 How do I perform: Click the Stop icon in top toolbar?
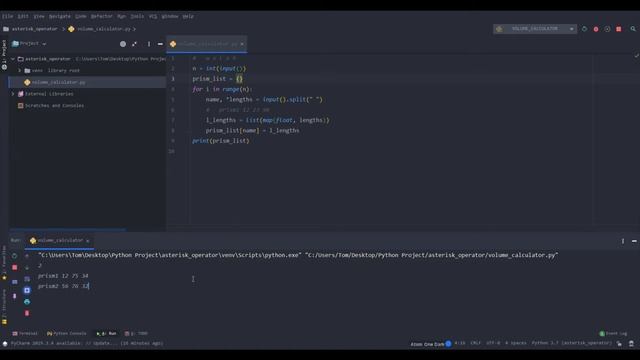[x=619, y=29]
